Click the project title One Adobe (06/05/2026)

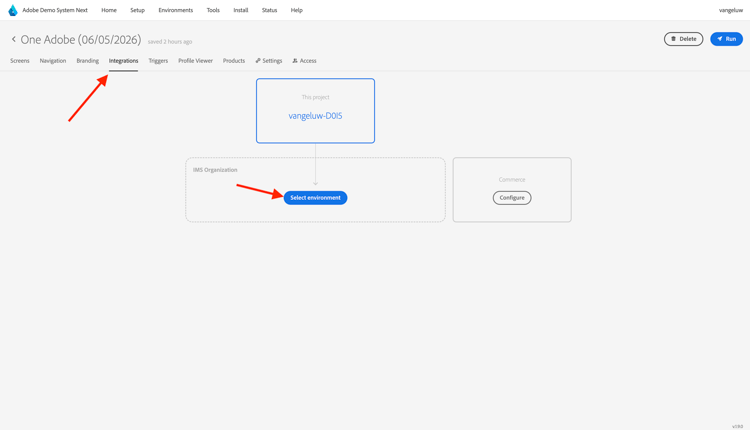(x=81, y=39)
